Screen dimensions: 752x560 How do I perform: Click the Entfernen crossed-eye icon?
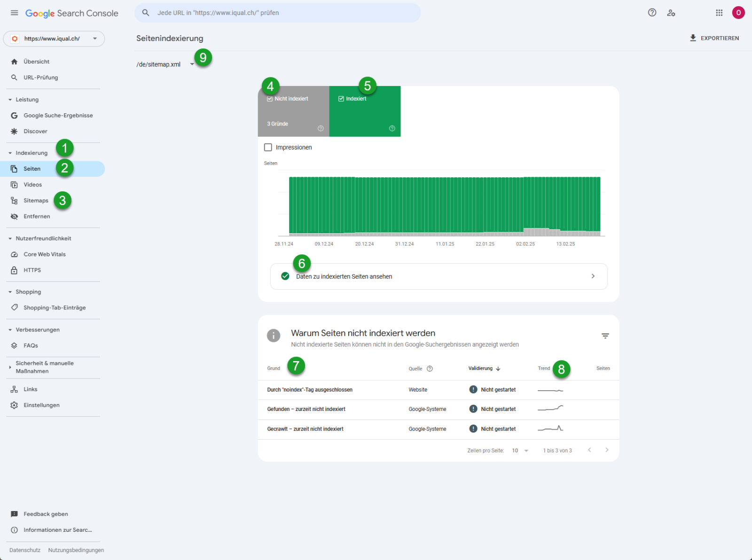coord(14,217)
